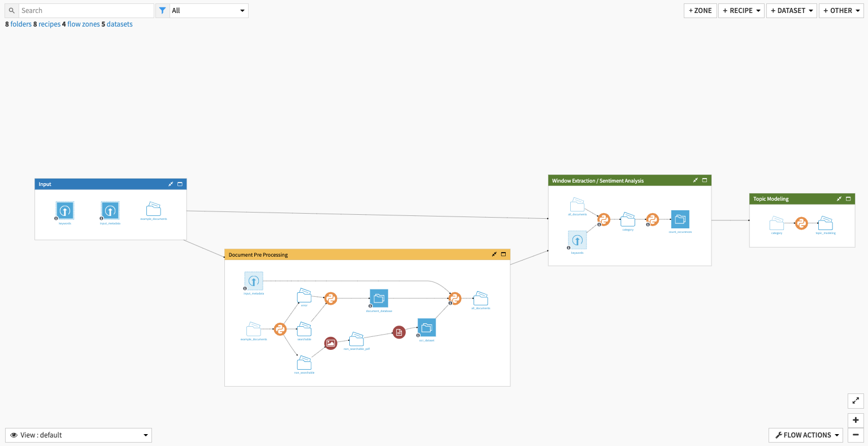Screen dimensions: 868x446
Task: Click image recipe after non_searchable folder
Action: pos(331,343)
